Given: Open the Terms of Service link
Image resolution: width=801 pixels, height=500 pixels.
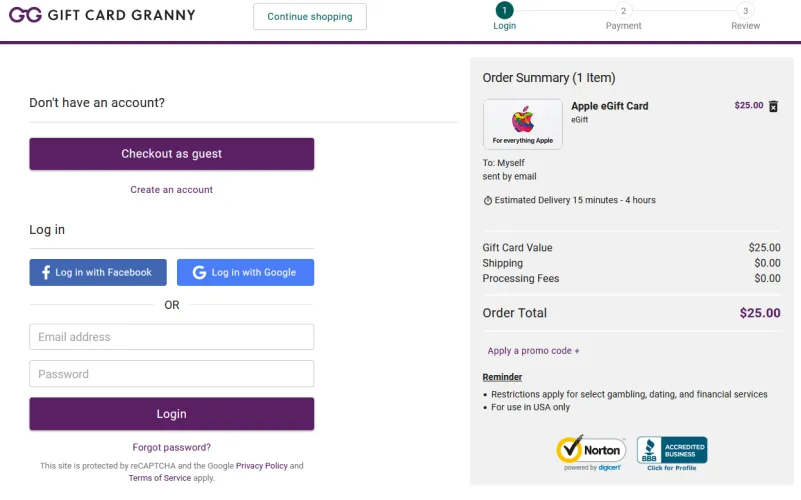Looking at the screenshot, I should (159, 478).
